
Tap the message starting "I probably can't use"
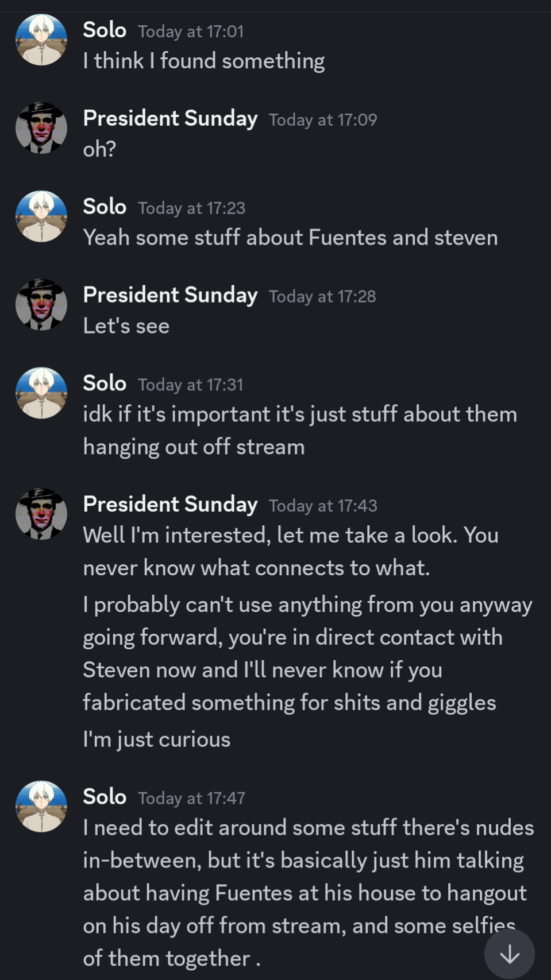[307, 653]
